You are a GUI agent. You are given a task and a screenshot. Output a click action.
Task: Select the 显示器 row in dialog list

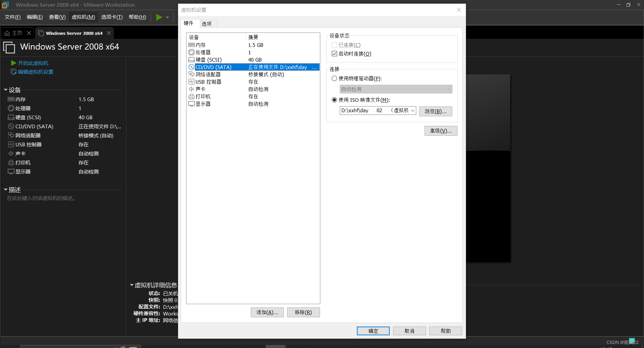[x=254, y=104]
